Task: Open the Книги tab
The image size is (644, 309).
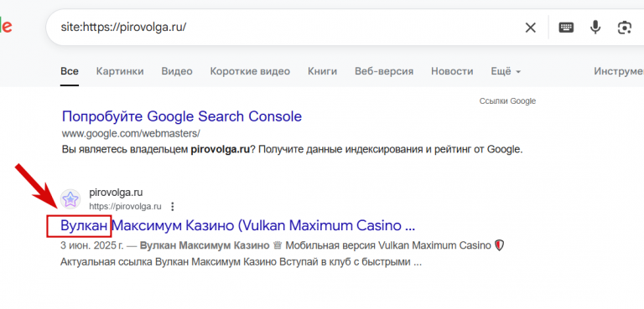Action: tap(322, 71)
